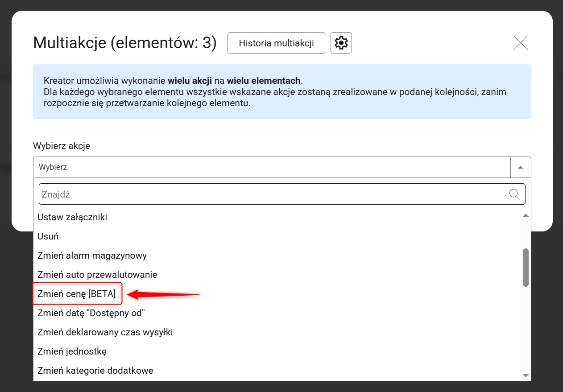Open the multiaction settings gear icon
563x392 pixels.
(341, 43)
